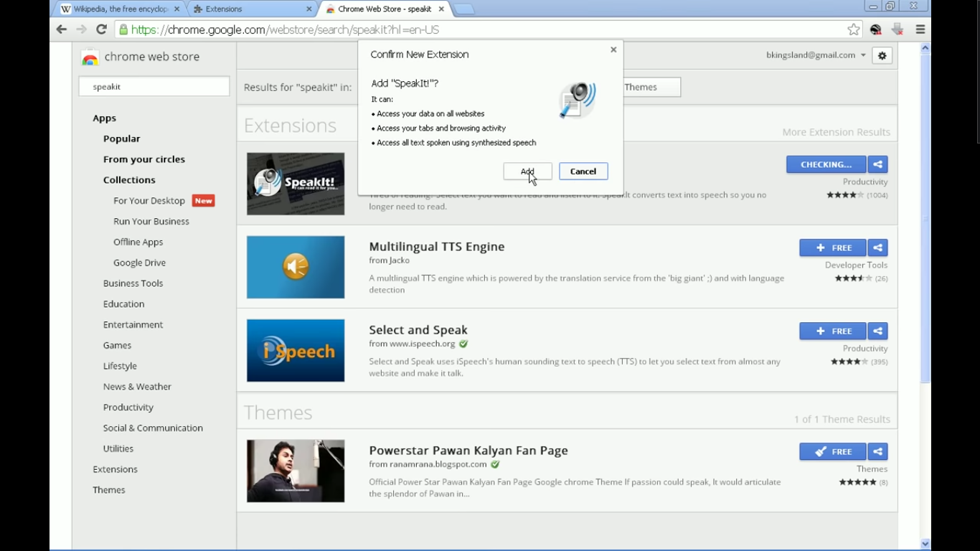
Task: Open Extensions in the sidebar
Action: coord(115,469)
